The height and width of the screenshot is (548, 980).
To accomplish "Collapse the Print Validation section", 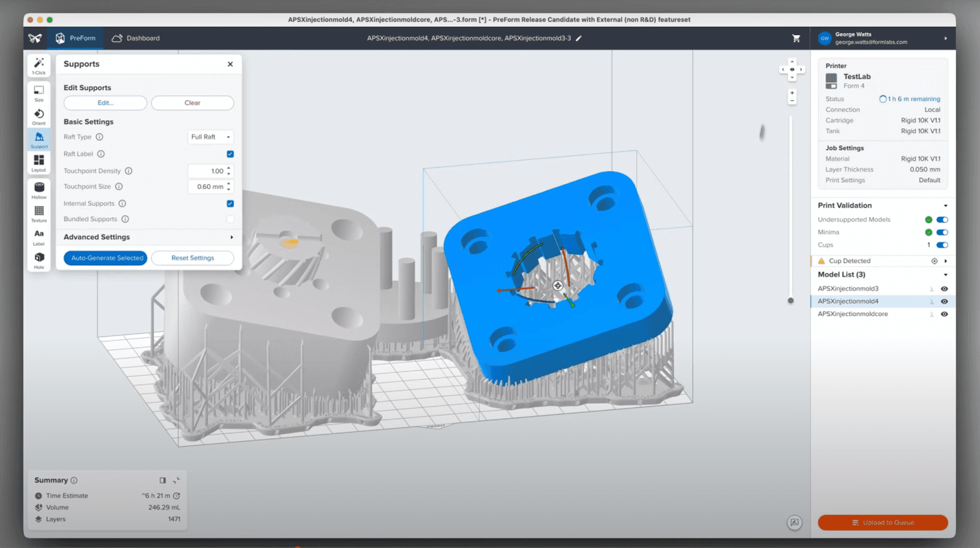I will click(945, 206).
